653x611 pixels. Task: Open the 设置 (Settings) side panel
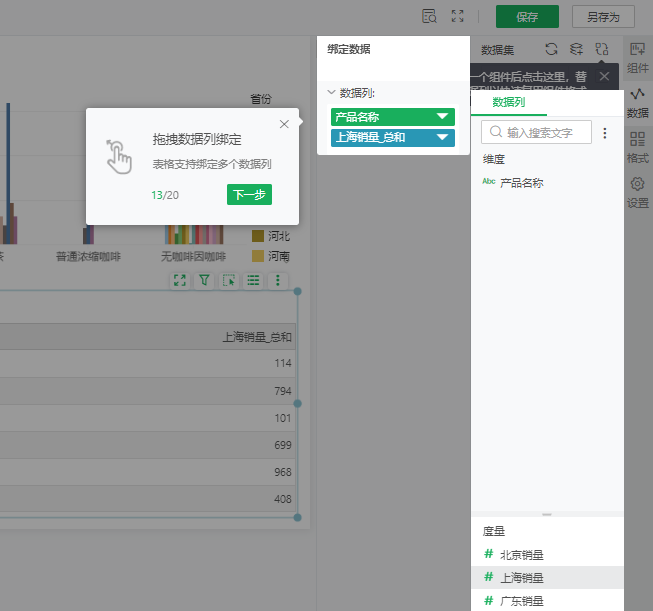pos(637,192)
